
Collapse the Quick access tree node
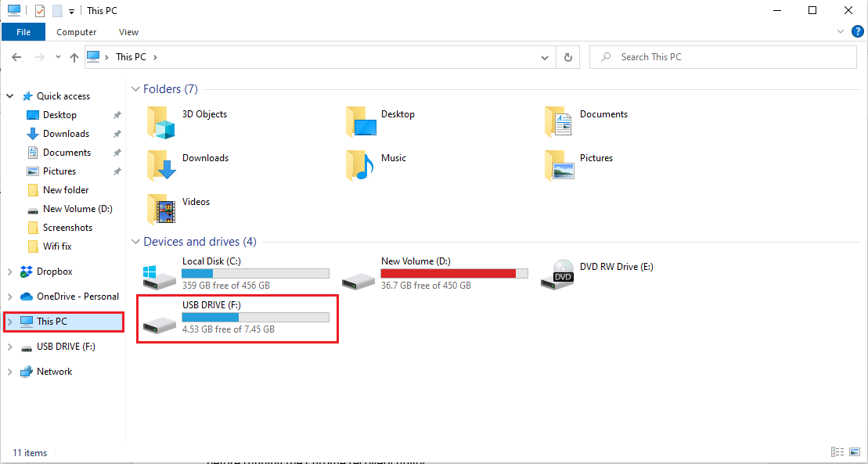[10, 96]
